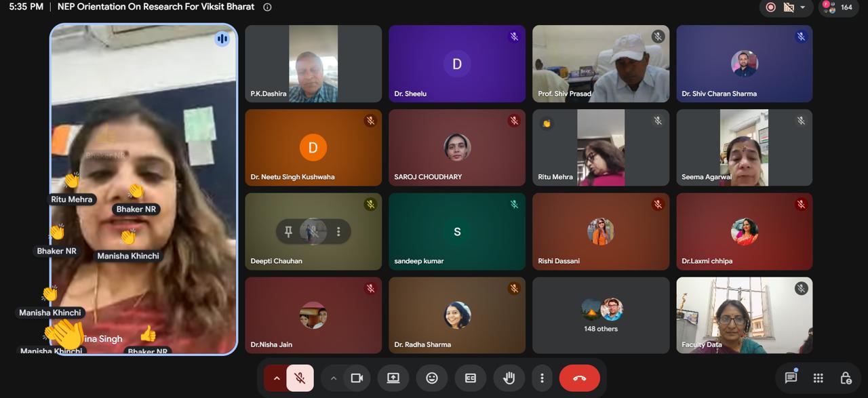868x398 pixels.
Task: Open more options in bottom toolbar
Action: coord(542,378)
